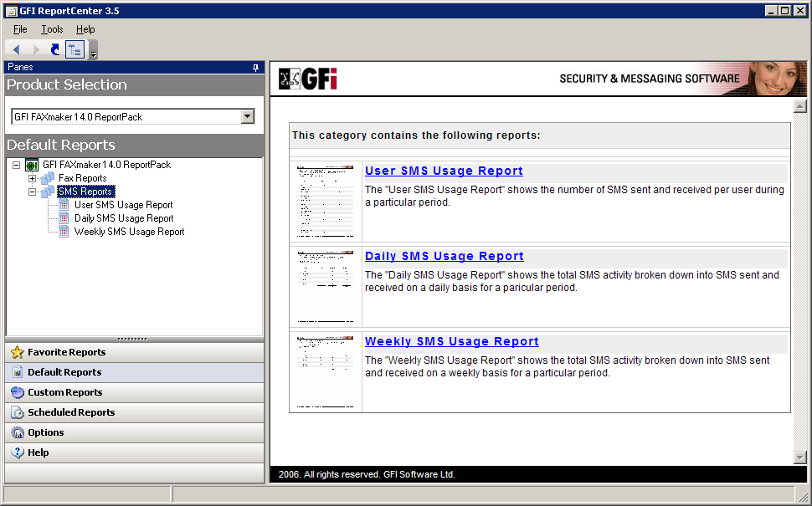This screenshot has height=506, width=812.
Task: Click the pin icon in the Panes header
Action: (255, 68)
